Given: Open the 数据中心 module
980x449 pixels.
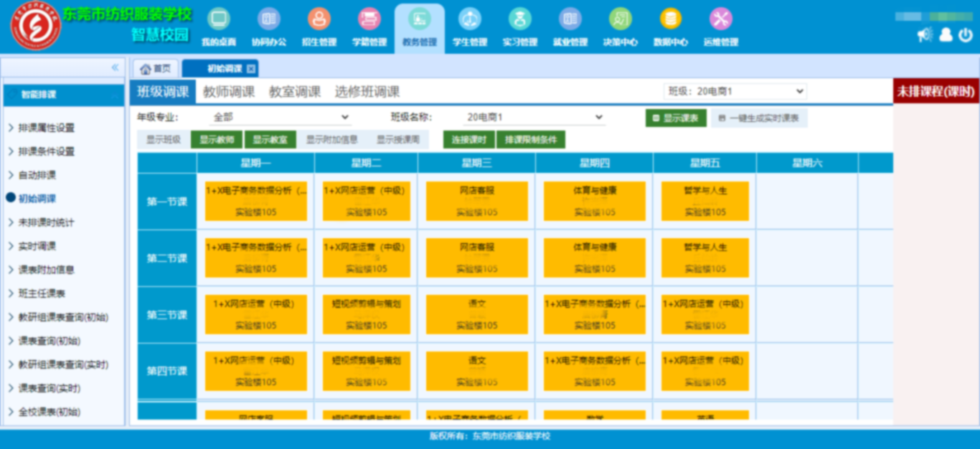Looking at the screenshot, I should point(670,27).
